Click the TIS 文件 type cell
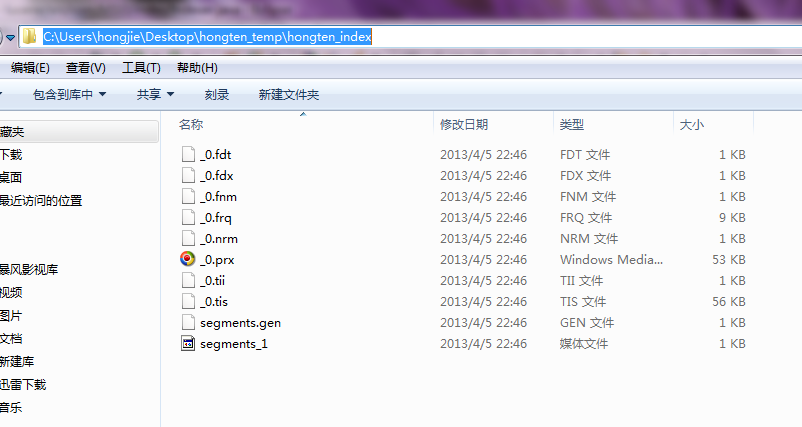The image size is (802, 427). click(x=583, y=301)
